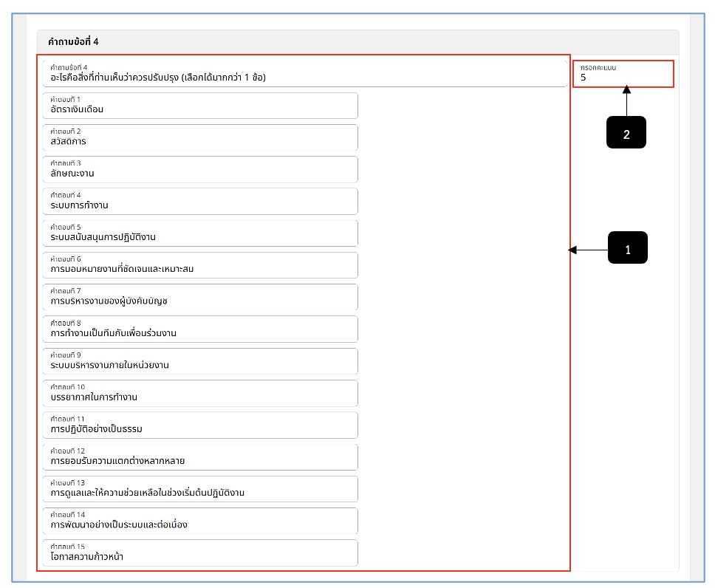This screenshot has width=715, height=588.
Task: Click the black callout marker labeled 2
Action: (x=626, y=132)
